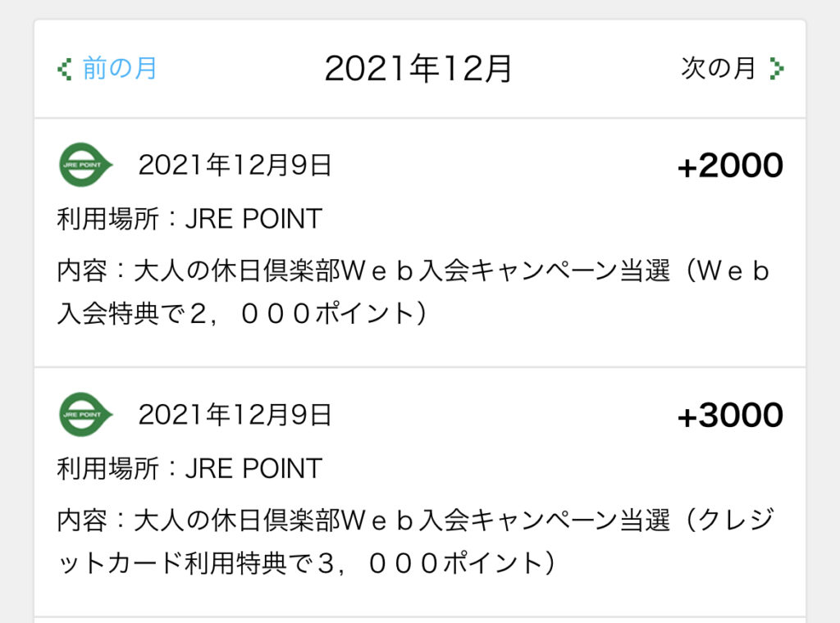Tap the green left chevron arrow

coord(64,69)
